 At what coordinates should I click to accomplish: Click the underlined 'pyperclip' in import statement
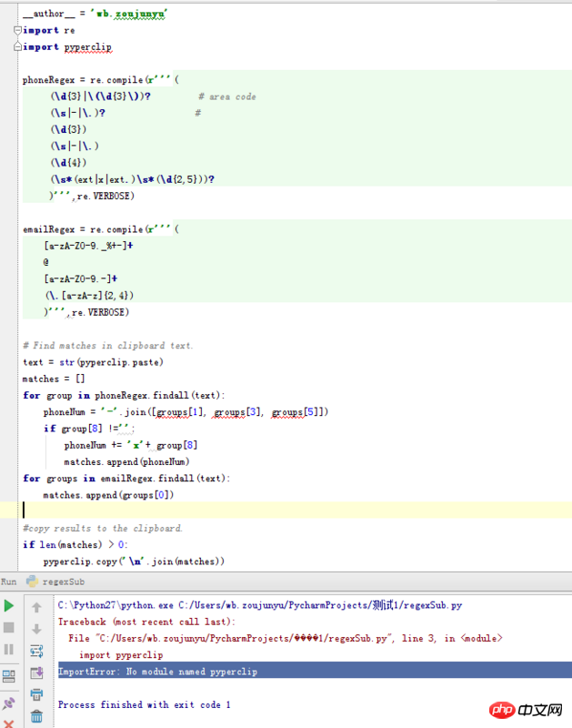tap(87, 46)
